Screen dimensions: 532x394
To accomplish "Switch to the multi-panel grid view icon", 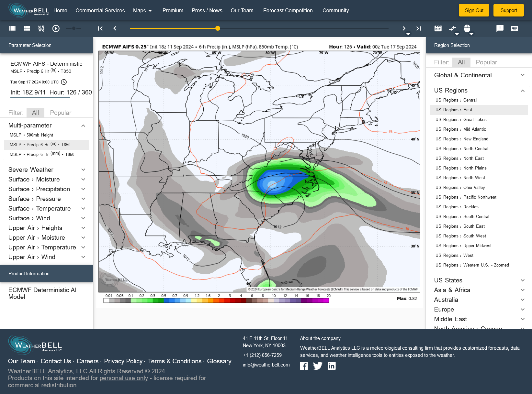I will pos(27,28).
